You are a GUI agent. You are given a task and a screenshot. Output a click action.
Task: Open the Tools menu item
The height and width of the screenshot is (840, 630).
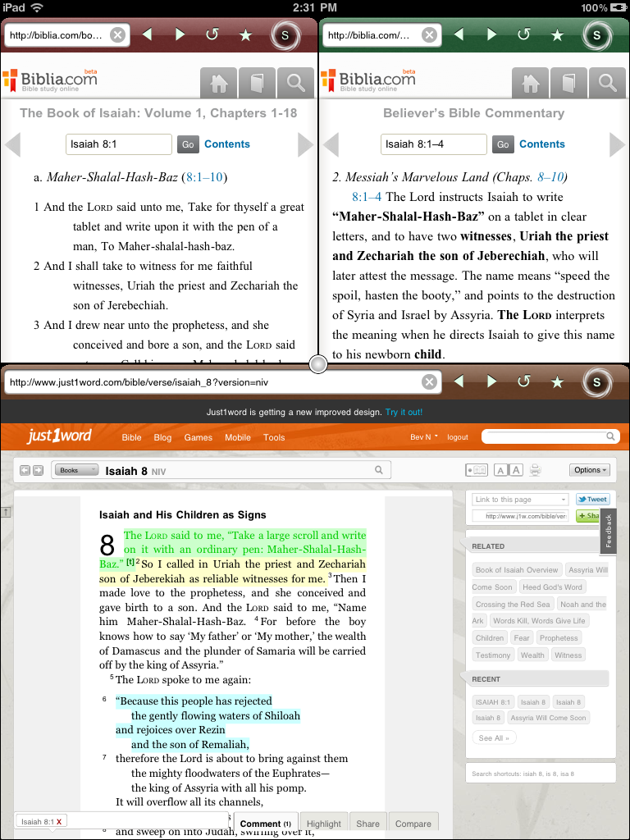[x=274, y=437]
